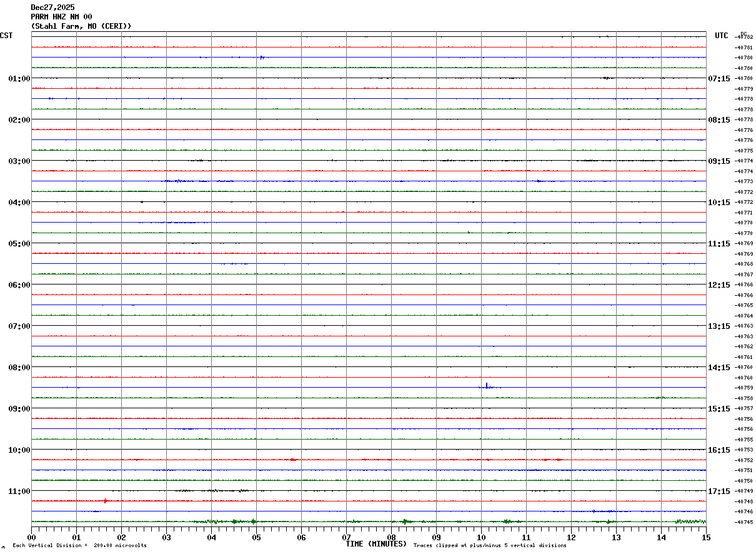Click the DC offset value -40751
Image resolution: width=756 pixels, height=554 pixels.
[744, 470]
